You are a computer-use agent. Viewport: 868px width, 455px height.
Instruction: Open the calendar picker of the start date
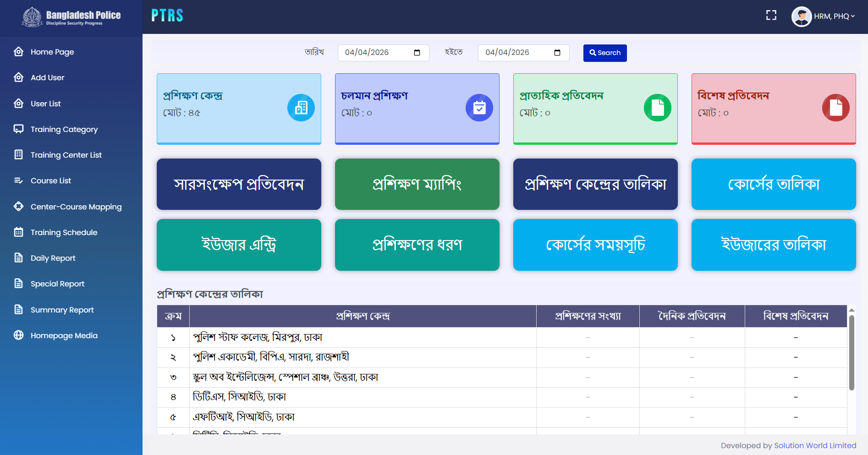[x=417, y=53]
